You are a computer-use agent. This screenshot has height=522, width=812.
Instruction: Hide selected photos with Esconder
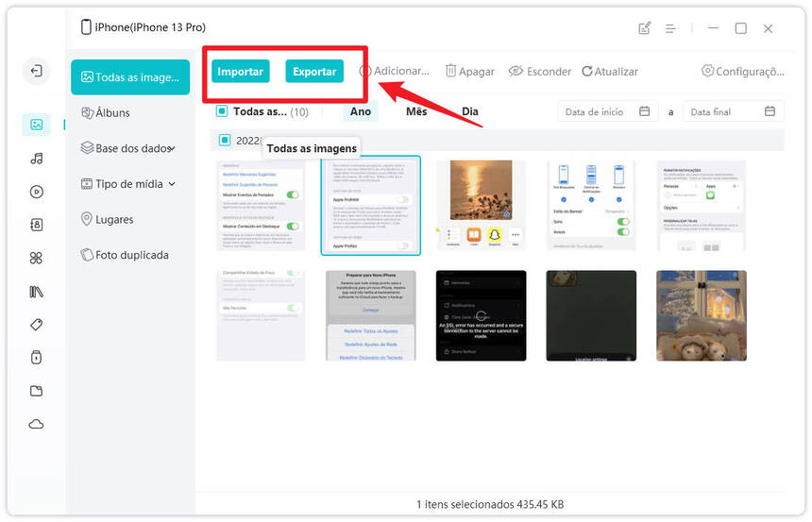coord(540,72)
